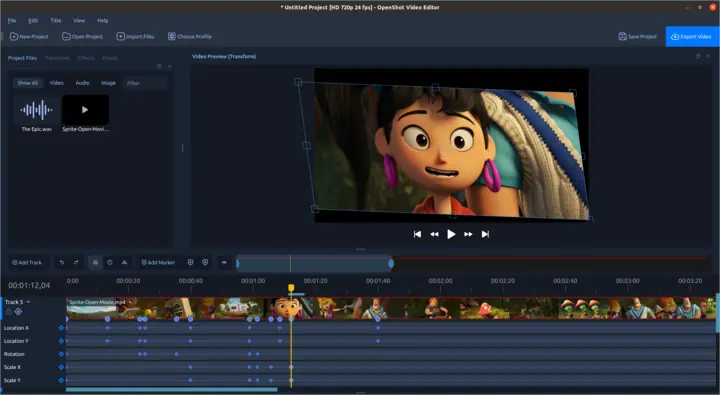This screenshot has height=395, width=720.
Task: Filter project files by Audio
Action: (x=82, y=83)
